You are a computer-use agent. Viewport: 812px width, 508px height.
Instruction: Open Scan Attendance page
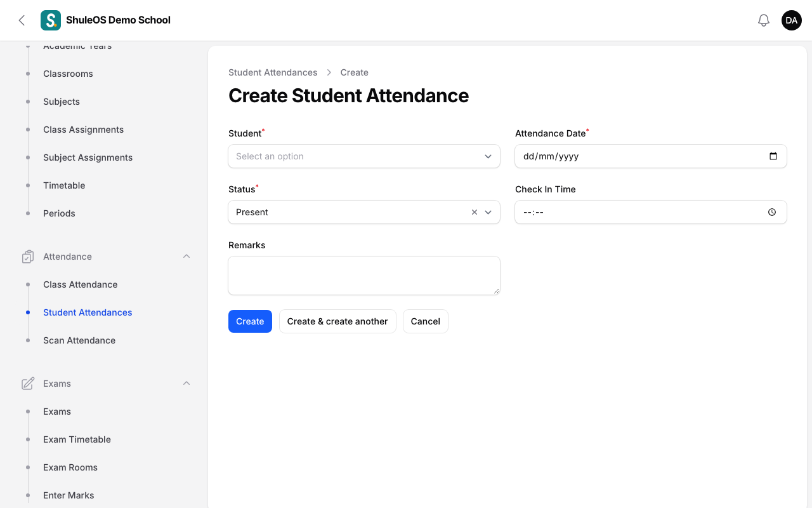(x=79, y=340)
